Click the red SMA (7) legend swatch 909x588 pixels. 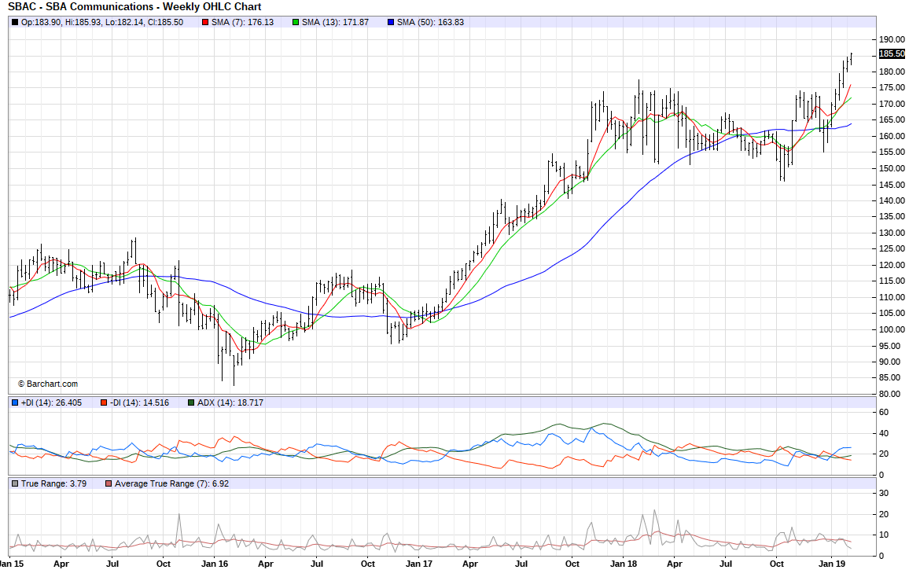pos(206,22)
